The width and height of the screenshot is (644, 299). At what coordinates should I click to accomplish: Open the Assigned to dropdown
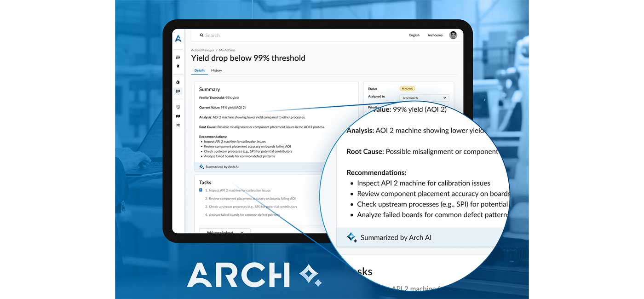pyautogui.click(x=424, y=98)
